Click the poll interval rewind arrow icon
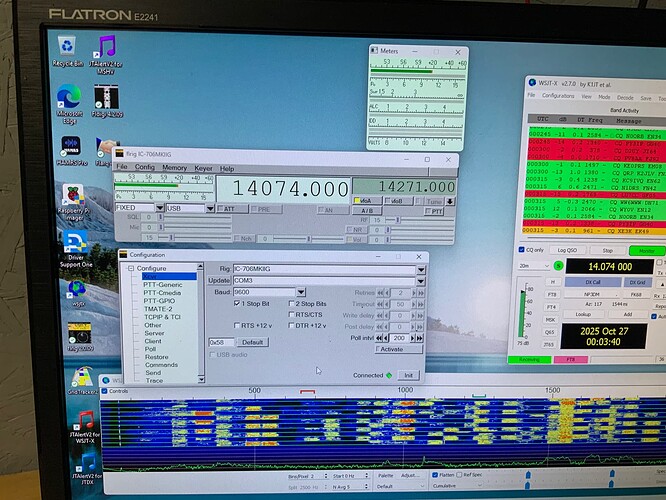The height and width of the screenshot is (500, 666). (380, 337)
